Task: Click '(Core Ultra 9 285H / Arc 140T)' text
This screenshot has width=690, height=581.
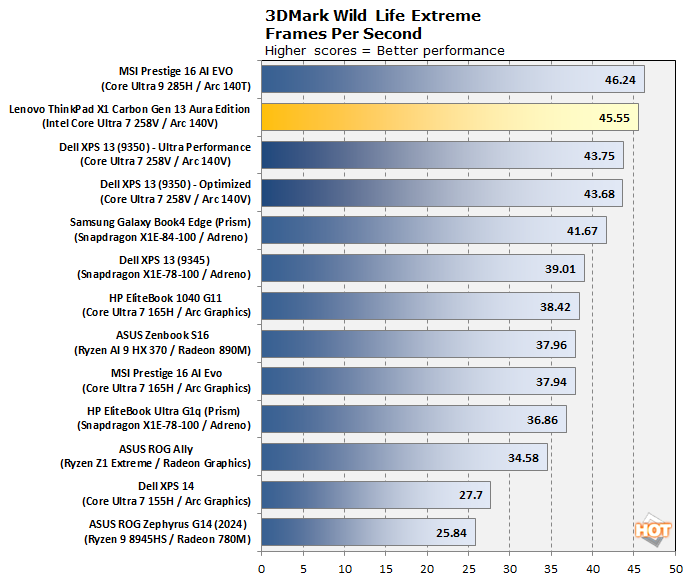Action: 176,86
